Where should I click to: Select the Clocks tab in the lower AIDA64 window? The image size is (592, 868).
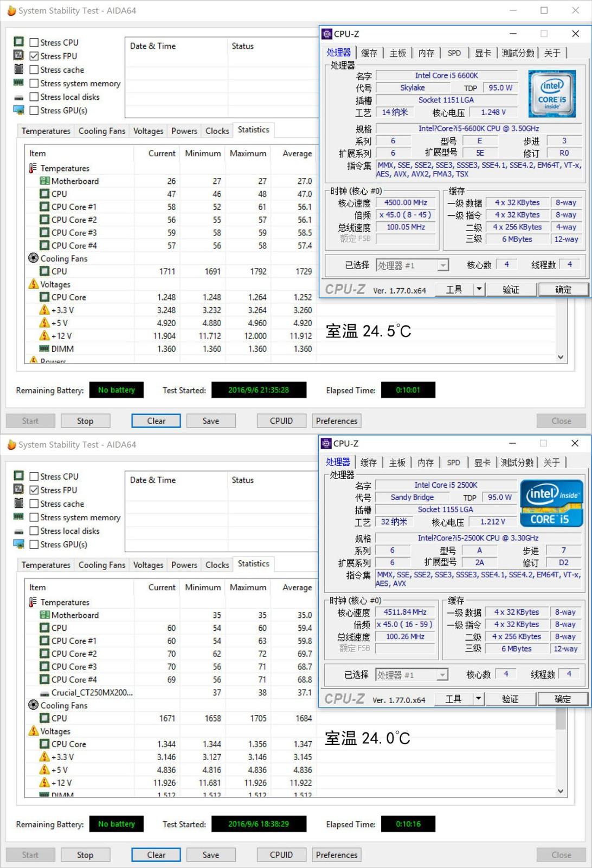point(217,565)
